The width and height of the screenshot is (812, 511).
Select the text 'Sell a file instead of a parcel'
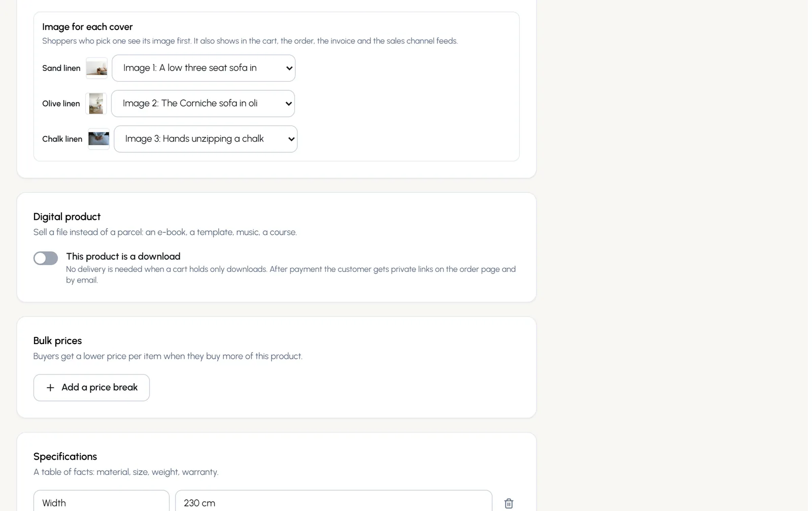click(165, 232)
